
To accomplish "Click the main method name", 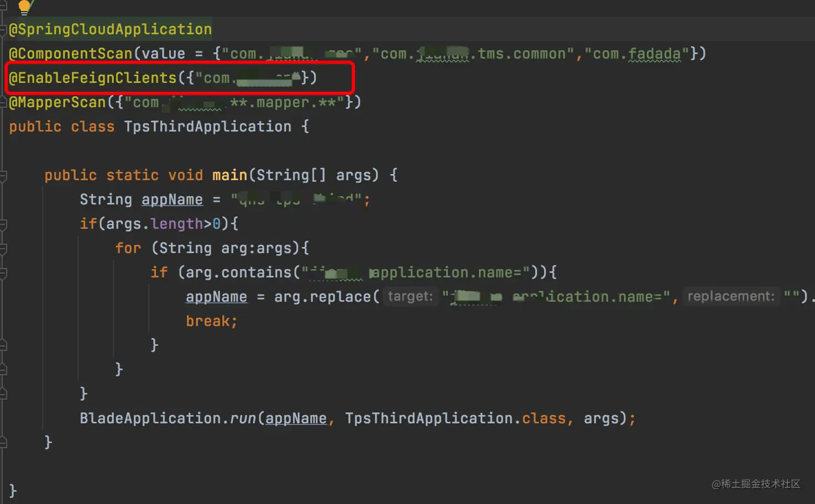I will coord(229,175).
